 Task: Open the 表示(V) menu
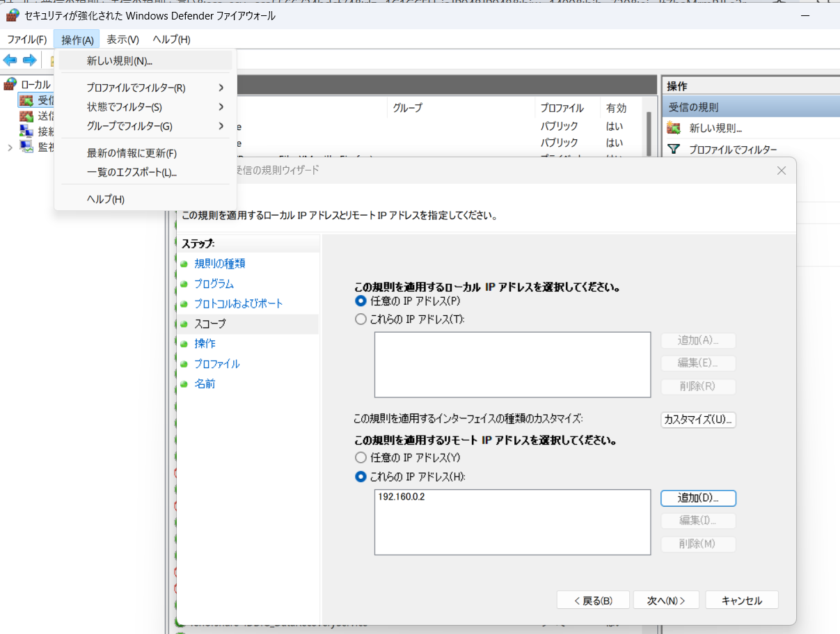point(123,40)
